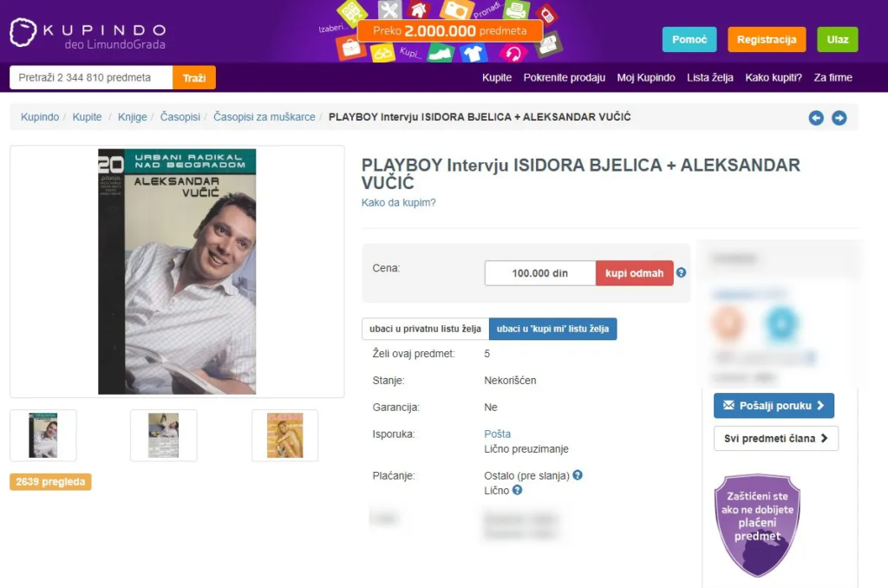Open help icon beside kupi odmah
888x588 pixels.
point(682,272)
